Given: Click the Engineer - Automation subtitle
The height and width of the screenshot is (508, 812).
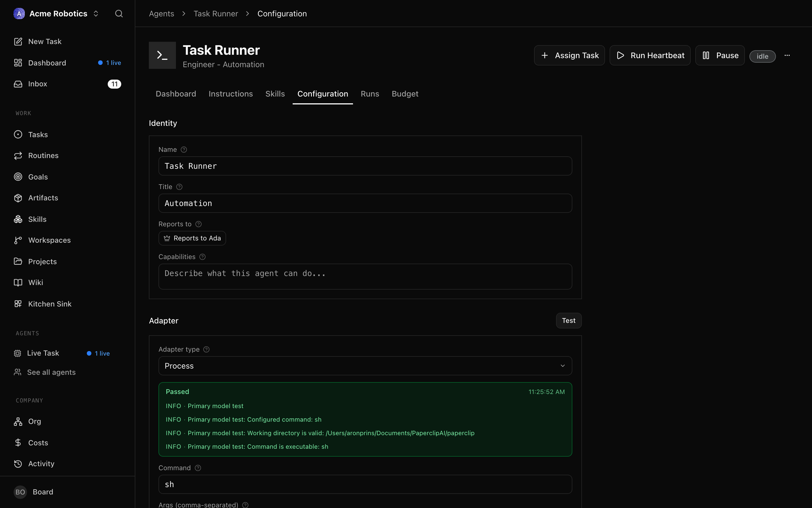Looking at the screenshot, I should [224, 65].
